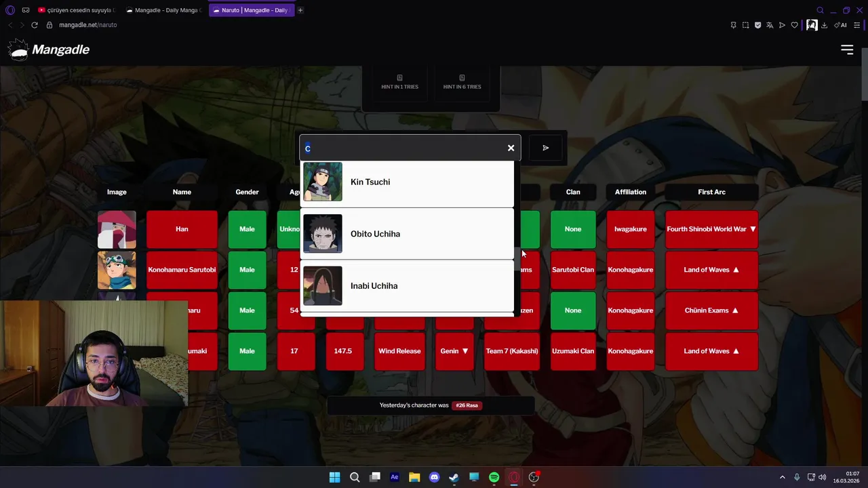Click the Uzumaki Clan cell
Viewport: 868px width, 488px height.
(x=573, y=351)
